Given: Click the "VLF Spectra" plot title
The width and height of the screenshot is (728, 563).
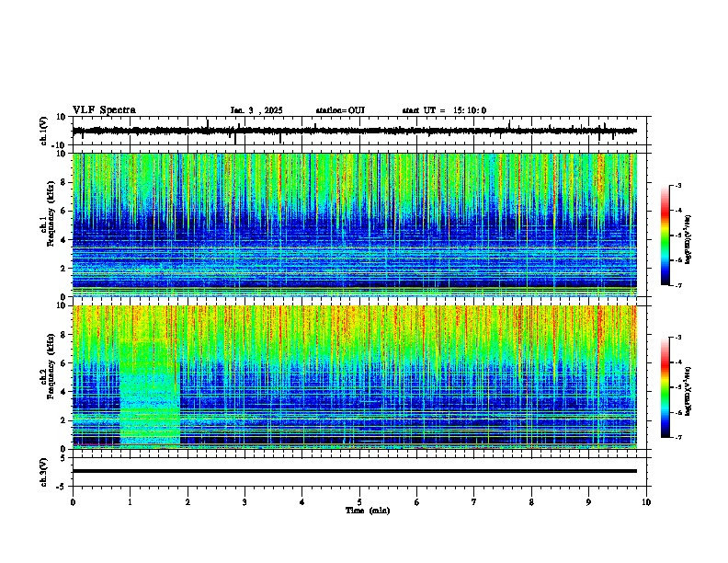Looking at the screenshot, I should (x=104, y=110).
